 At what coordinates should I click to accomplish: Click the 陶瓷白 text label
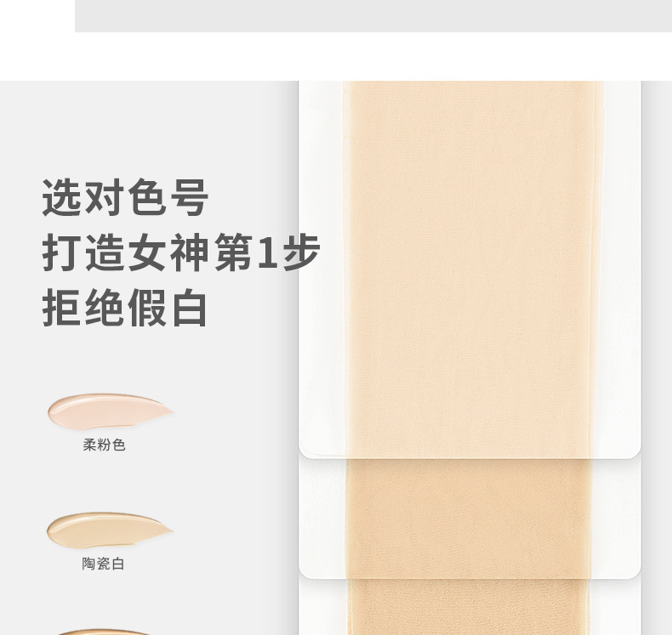tap(103, 564)
